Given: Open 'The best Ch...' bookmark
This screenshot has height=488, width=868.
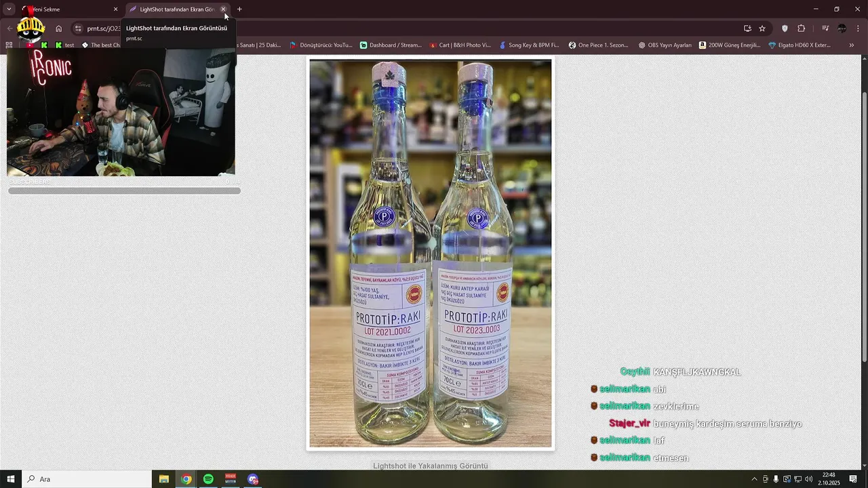Looking at the screenshot, I should coord(100,45).
